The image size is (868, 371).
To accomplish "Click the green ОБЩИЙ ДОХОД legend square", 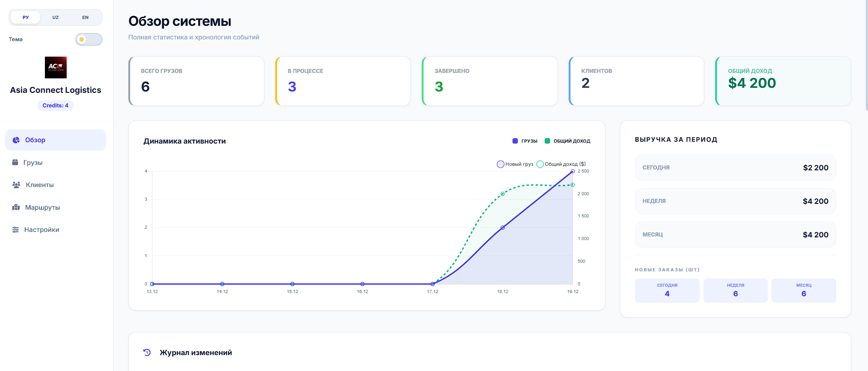I will [x=547, y=141].
